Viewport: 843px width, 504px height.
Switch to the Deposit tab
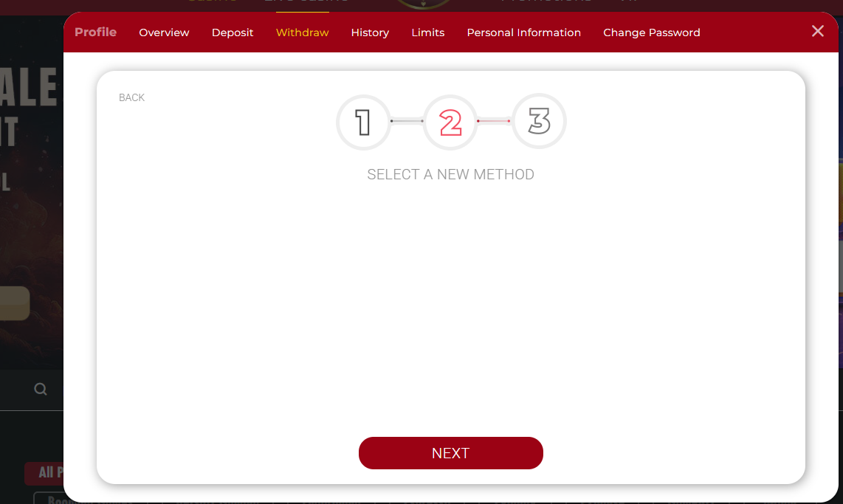(x=233, y=32)
